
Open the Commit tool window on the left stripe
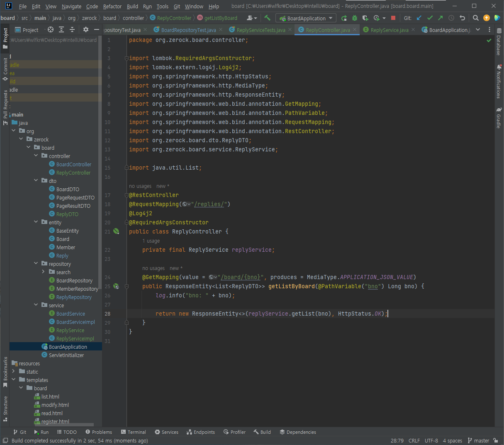click(x=5, y=69)
